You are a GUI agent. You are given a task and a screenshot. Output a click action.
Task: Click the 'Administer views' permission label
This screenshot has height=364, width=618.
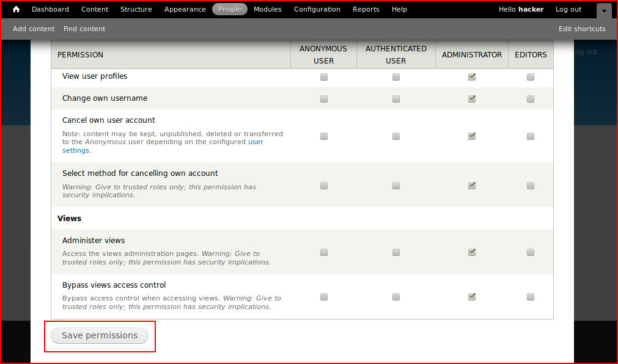tap(94, 240)
